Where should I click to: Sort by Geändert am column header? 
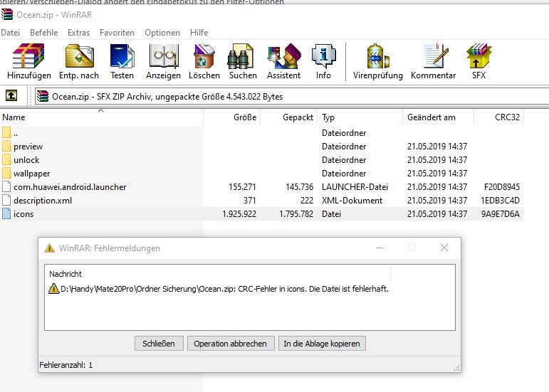(439, 117)
